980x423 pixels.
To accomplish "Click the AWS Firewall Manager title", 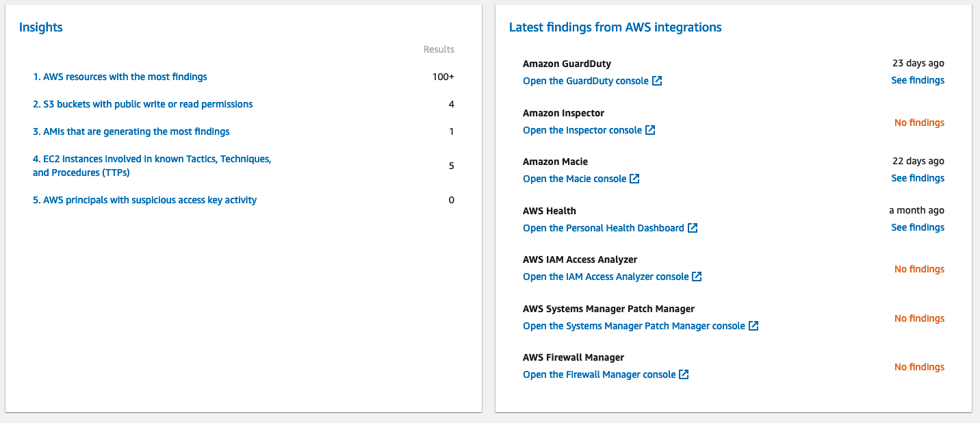I will click(x=573, y=357).
